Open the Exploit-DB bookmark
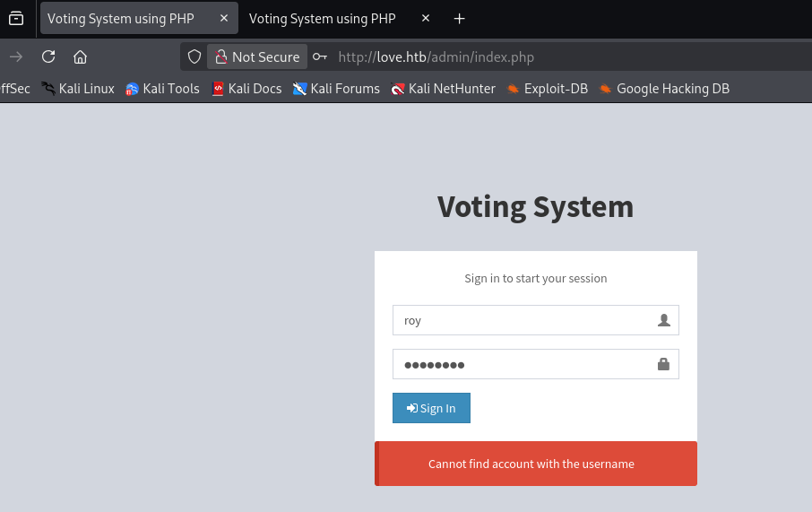 click(x=547, y=89)
